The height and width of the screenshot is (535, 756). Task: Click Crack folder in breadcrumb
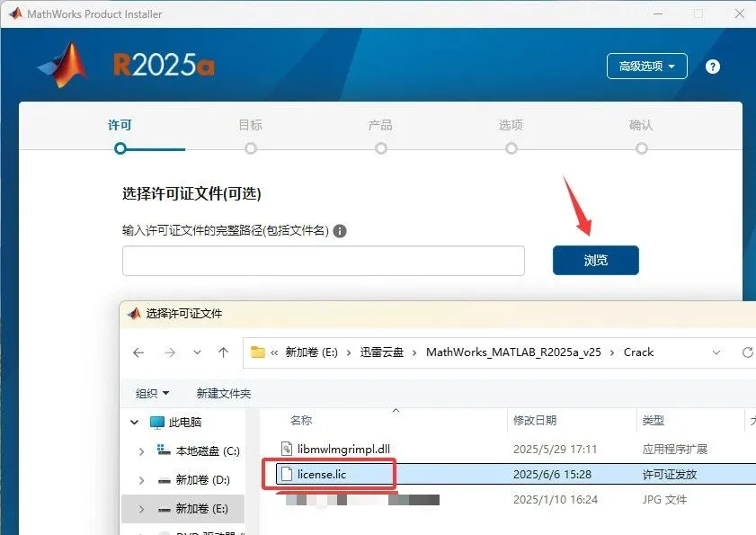638,352
